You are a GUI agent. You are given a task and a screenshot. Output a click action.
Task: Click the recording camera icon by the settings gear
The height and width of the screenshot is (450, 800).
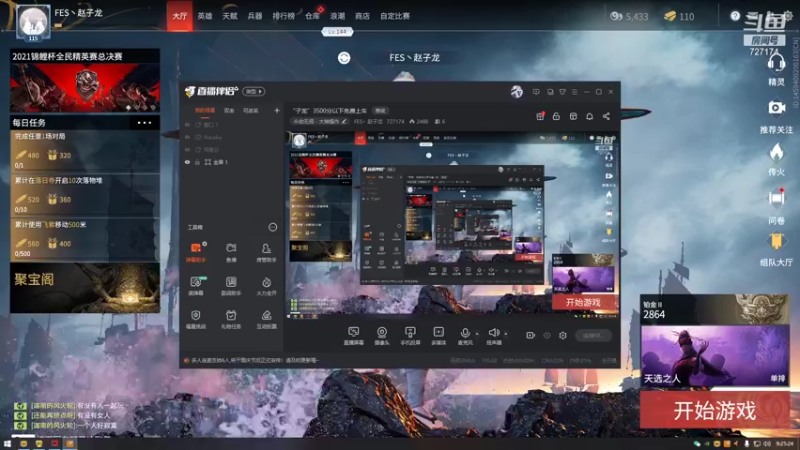(x=531, y=335)
